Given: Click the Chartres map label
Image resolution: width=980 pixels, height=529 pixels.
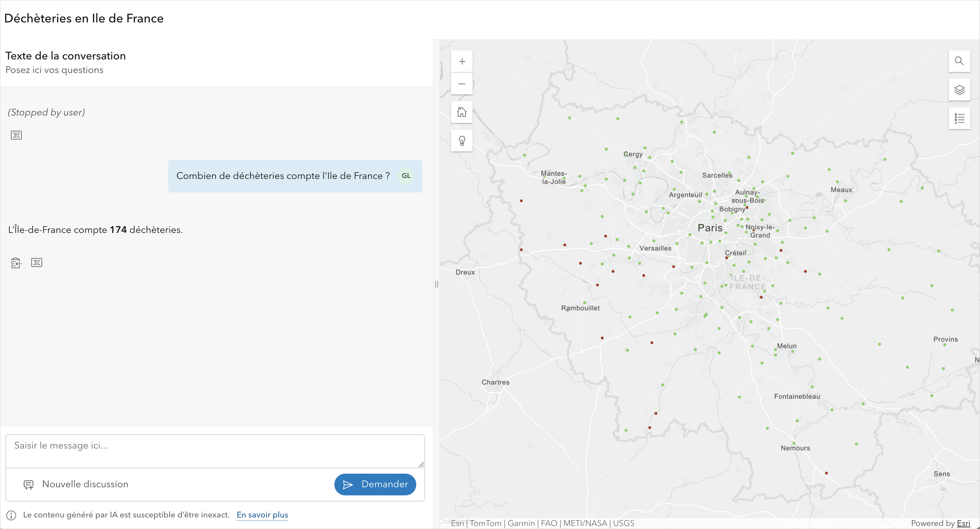Looking at the screenshot, I should [495, 382].
